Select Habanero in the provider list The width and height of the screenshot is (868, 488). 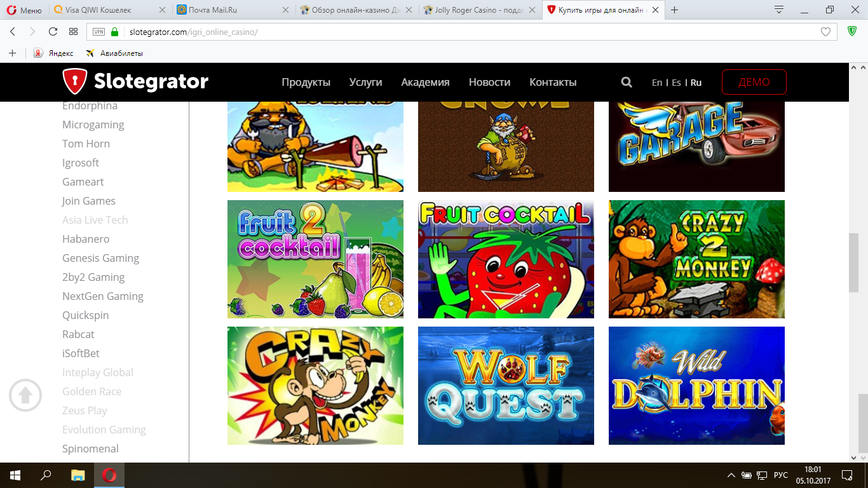tap(86, 239)
